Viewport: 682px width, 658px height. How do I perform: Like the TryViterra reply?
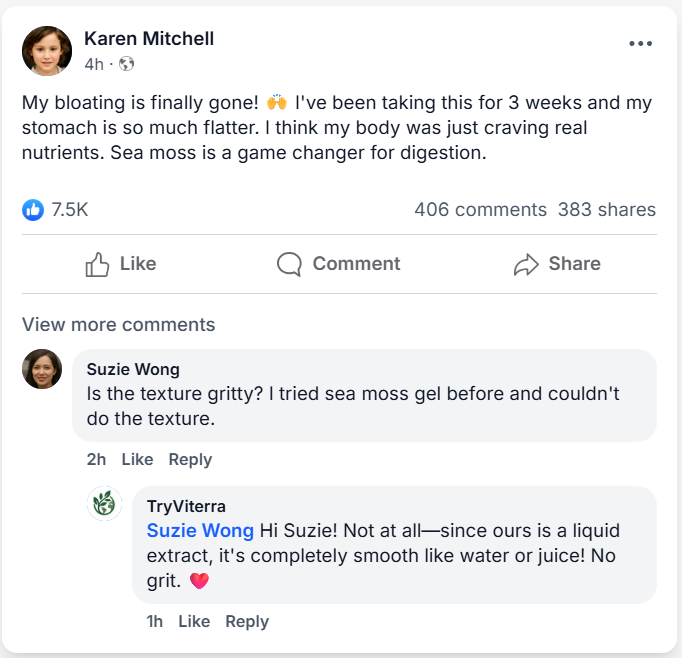point(194,621)
